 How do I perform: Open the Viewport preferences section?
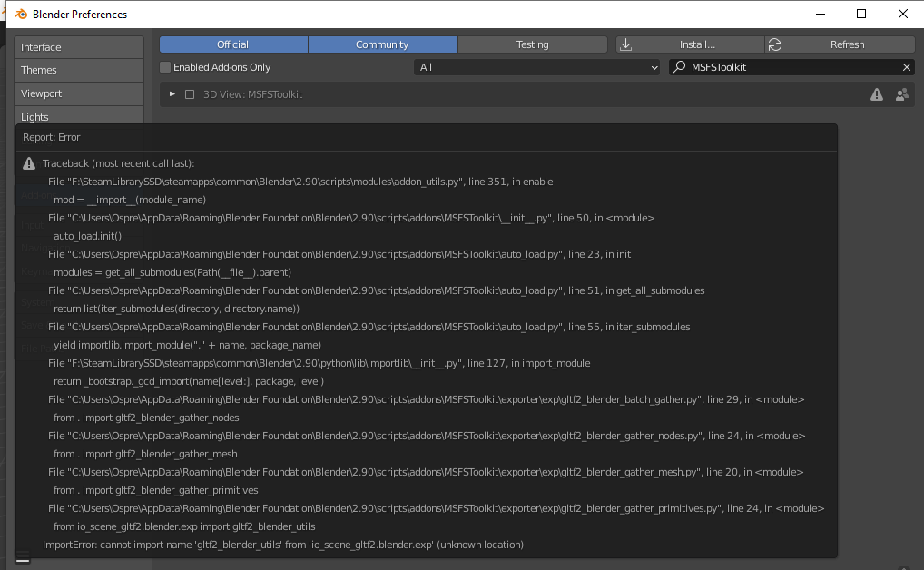79,93
